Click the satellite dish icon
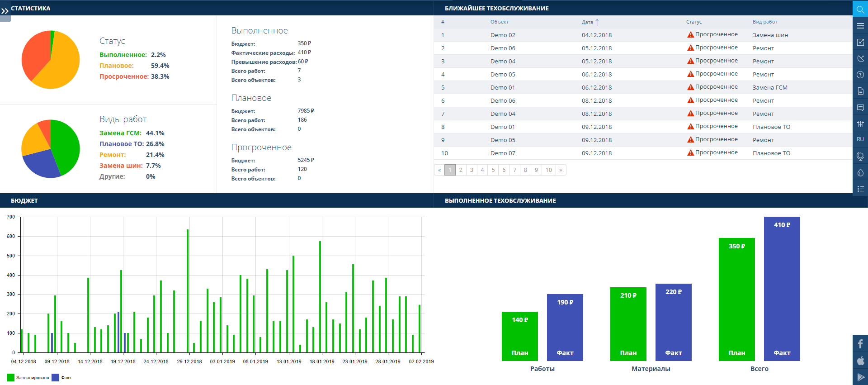The height and width of the screenshot is (385, 868). pos(860,58)
